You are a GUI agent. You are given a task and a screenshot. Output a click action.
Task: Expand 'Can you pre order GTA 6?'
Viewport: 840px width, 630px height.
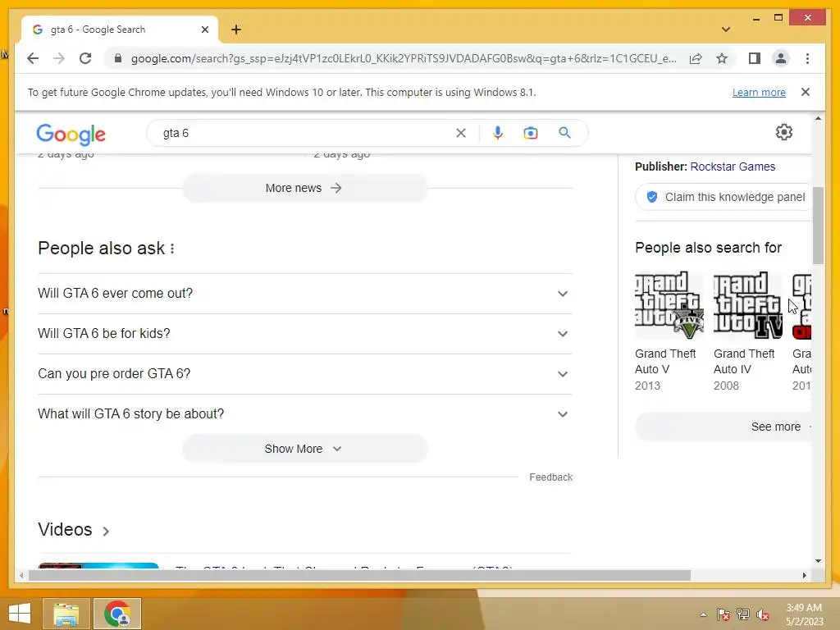[305, 374]
